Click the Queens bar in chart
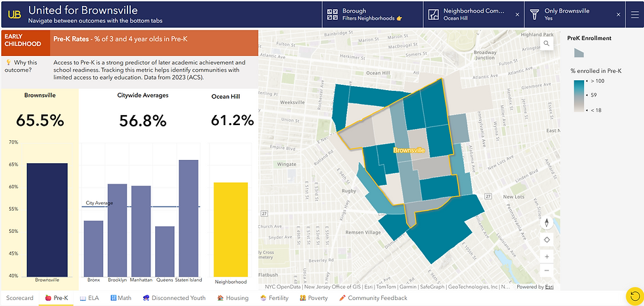644x306 pixels. (165, 251)
